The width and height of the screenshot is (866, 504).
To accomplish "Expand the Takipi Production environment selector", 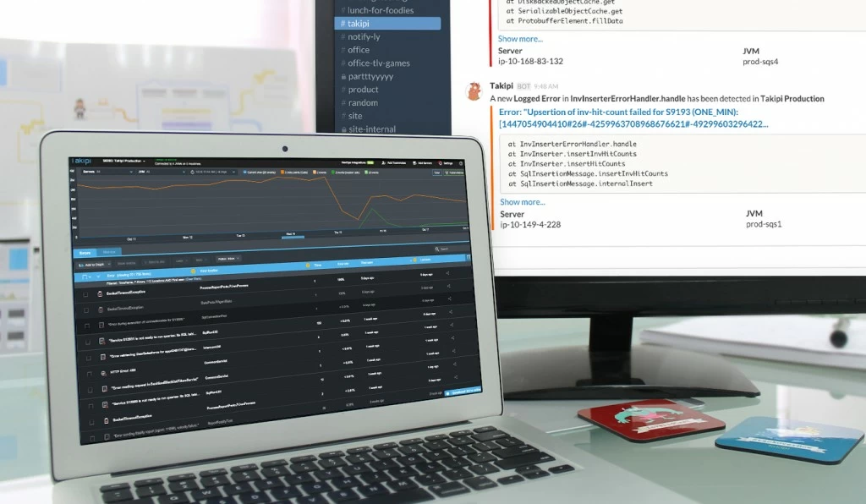I will pyautogui.click(x=124, y=162).
